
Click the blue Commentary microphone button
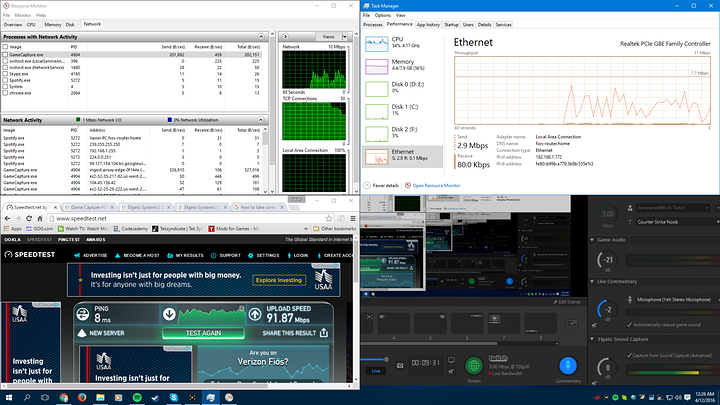(570, 366)
